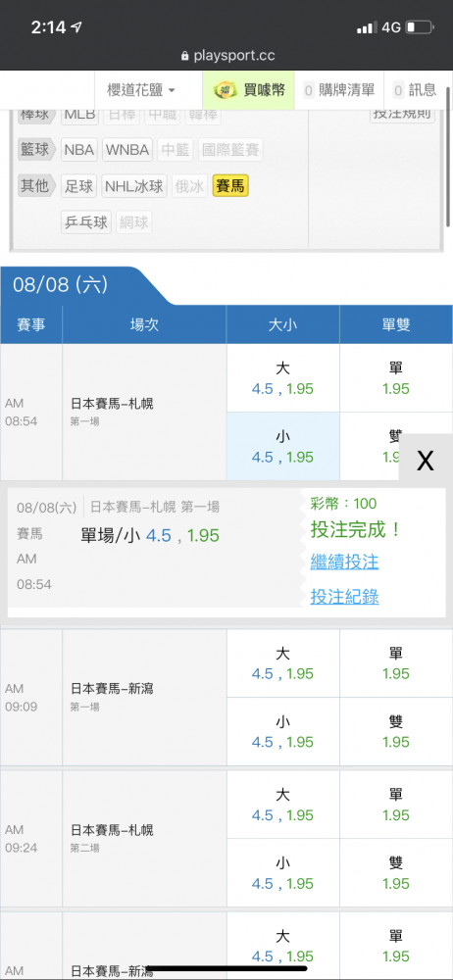Choose WNBA league filter

pos(127,150)
